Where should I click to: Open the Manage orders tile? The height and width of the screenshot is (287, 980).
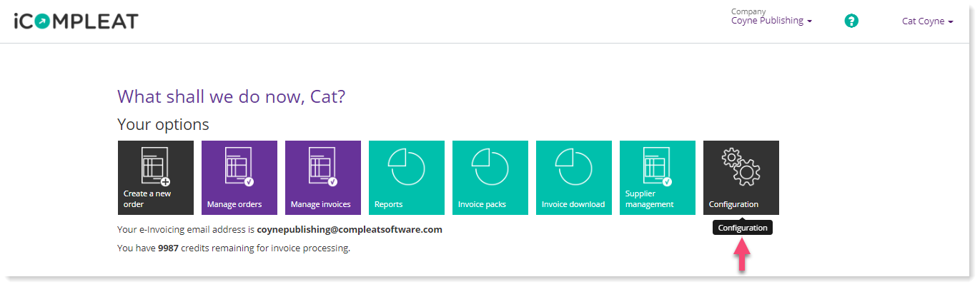coord(239,178)
